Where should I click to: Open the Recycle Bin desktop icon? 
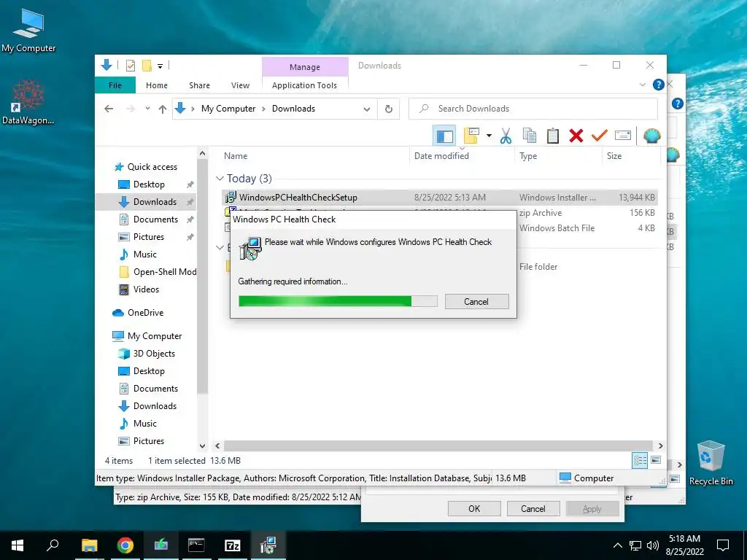[x=711, y=462]
